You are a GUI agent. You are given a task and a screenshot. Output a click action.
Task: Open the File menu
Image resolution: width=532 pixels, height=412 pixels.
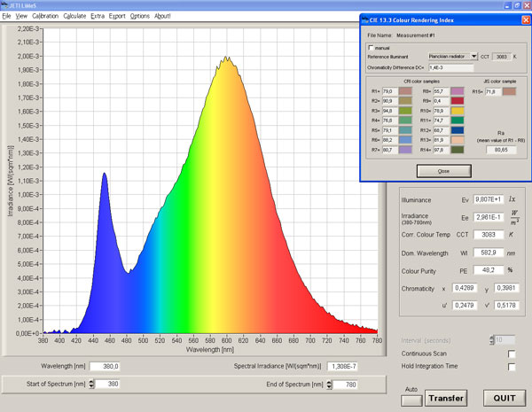(x=6, y=16)
